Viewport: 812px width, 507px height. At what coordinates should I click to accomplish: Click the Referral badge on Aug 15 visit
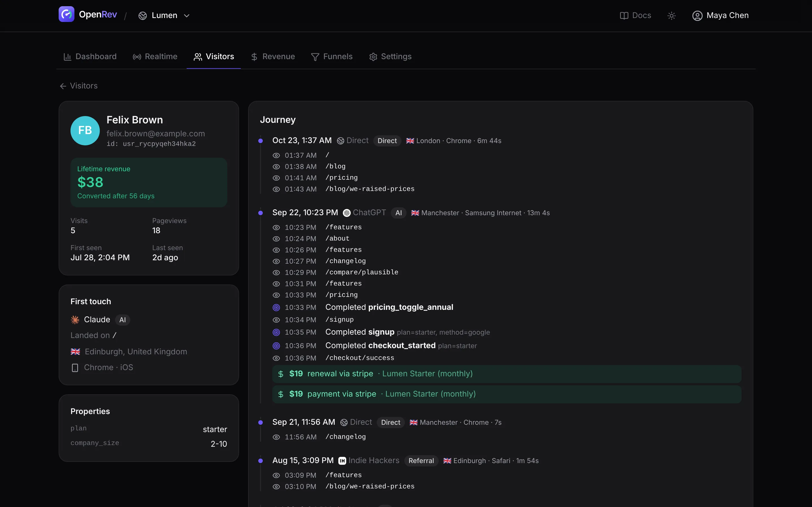point(421,461)
